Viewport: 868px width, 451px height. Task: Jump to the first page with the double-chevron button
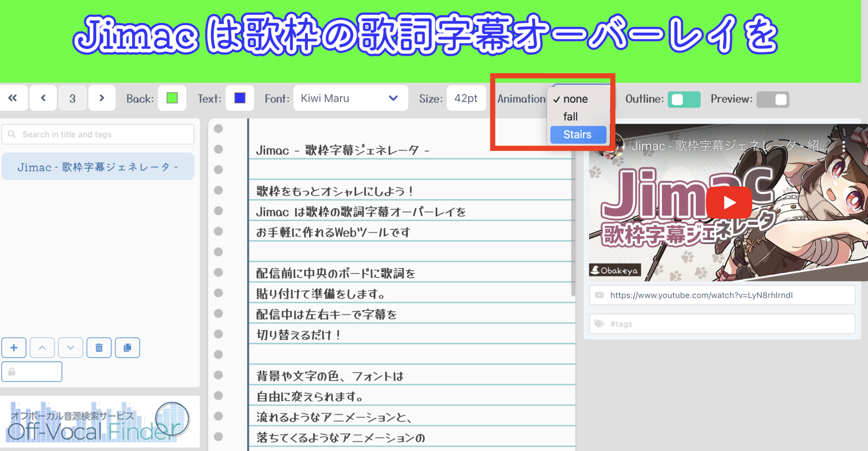pos(14,98)
